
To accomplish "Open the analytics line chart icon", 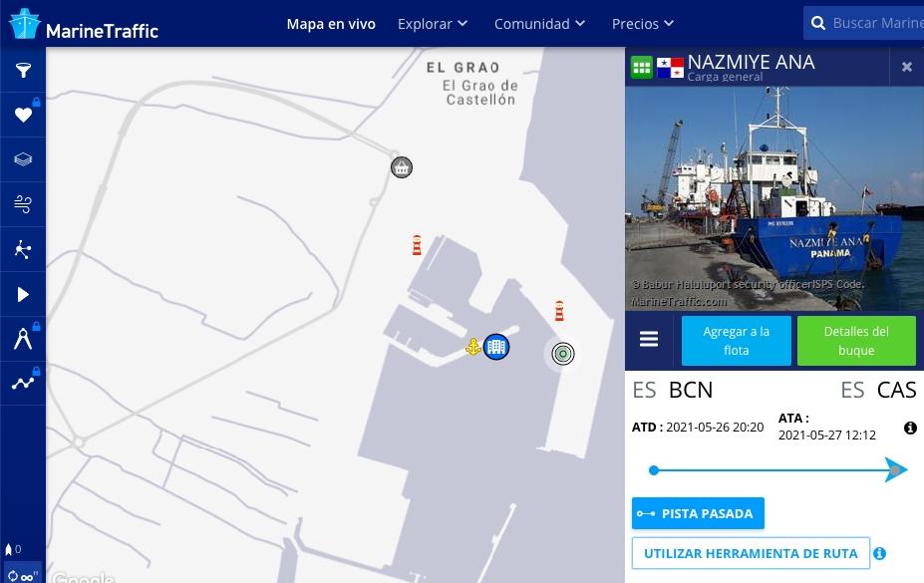I will [23, 383].
